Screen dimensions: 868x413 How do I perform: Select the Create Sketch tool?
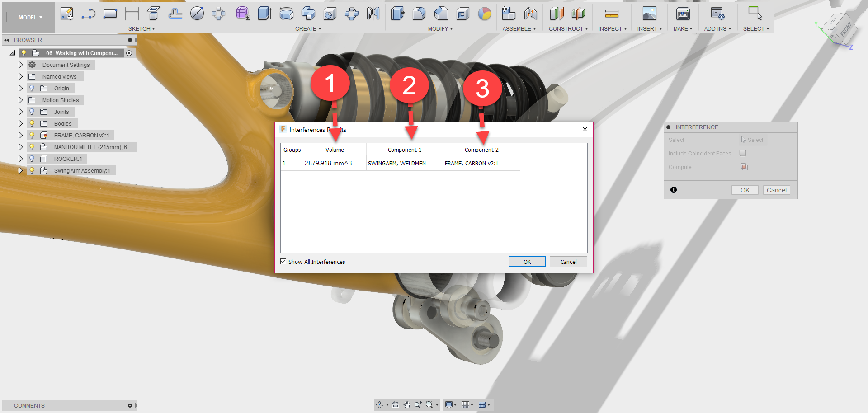coord(67,14)
